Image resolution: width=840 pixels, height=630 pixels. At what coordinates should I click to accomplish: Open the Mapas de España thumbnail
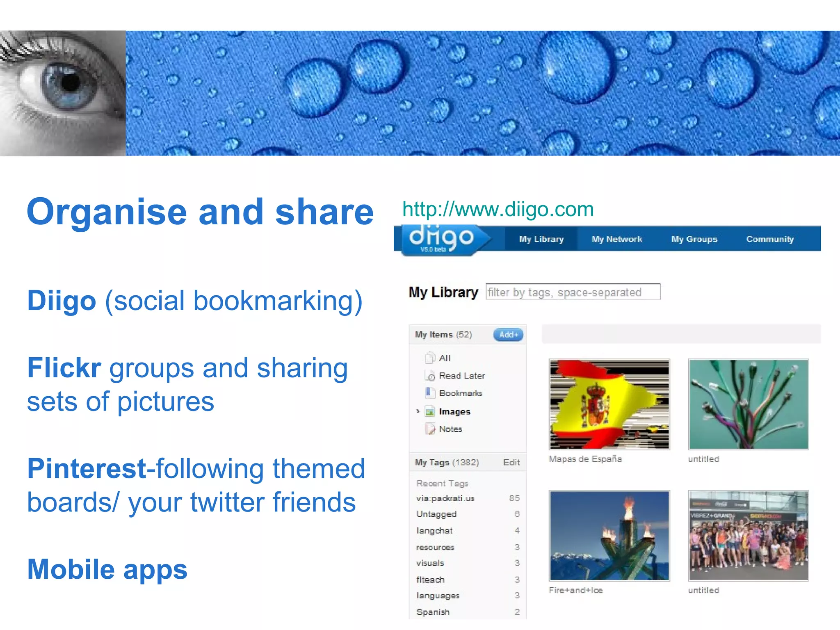(x=609, y=404)
